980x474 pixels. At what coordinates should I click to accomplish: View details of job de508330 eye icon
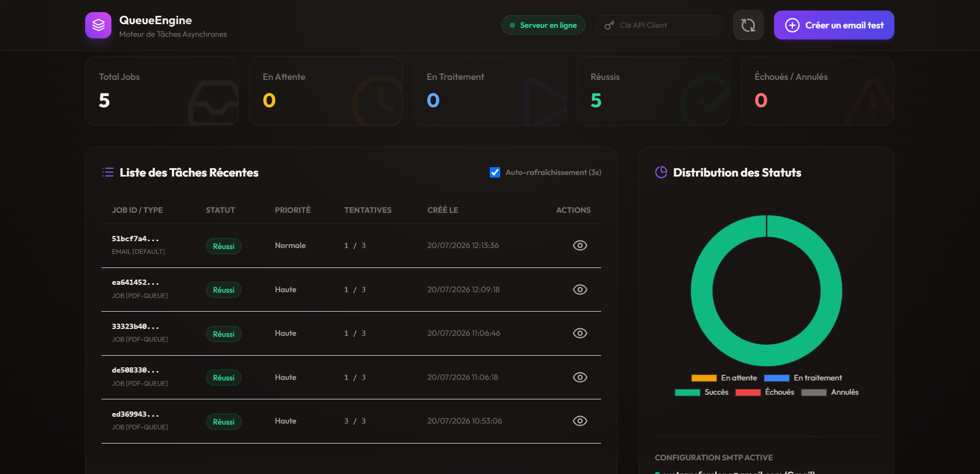pos(580,377)
